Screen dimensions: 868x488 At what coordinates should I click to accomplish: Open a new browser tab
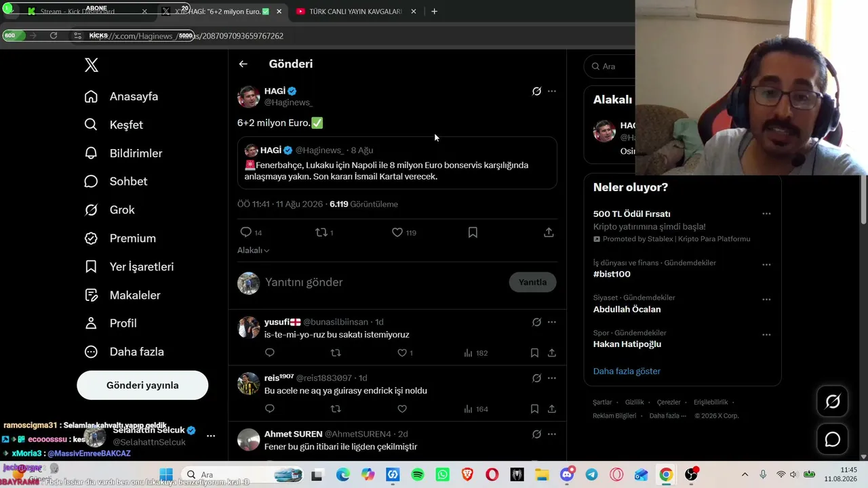434,11
